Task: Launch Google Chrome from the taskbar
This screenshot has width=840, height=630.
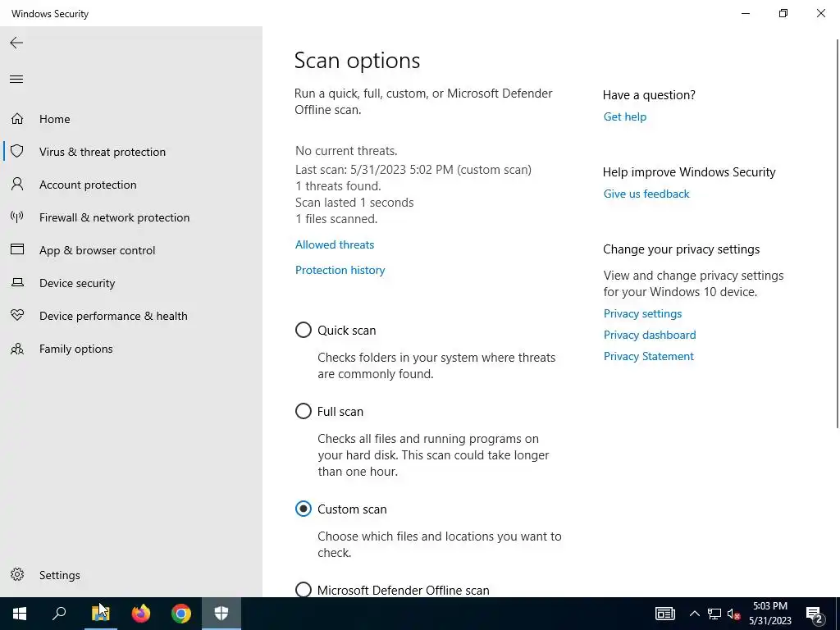Action: point(181,614)
